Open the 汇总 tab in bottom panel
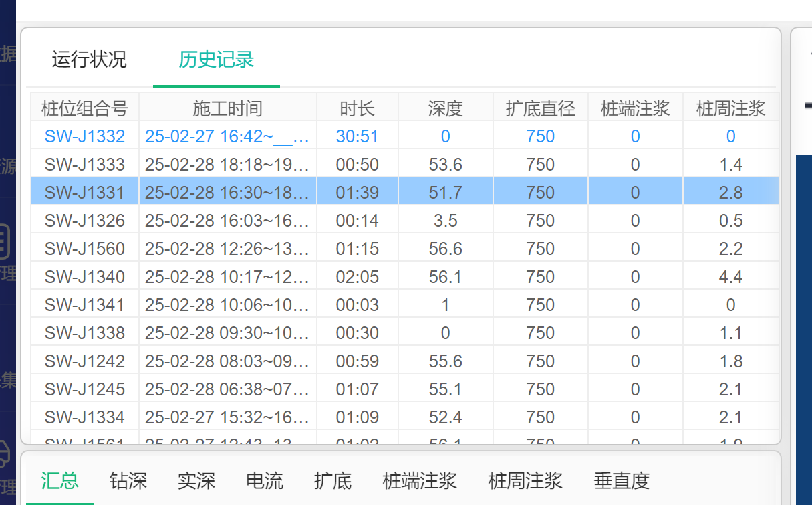The width and height of the screenshot is (812, 505). (x=59, y=480)
